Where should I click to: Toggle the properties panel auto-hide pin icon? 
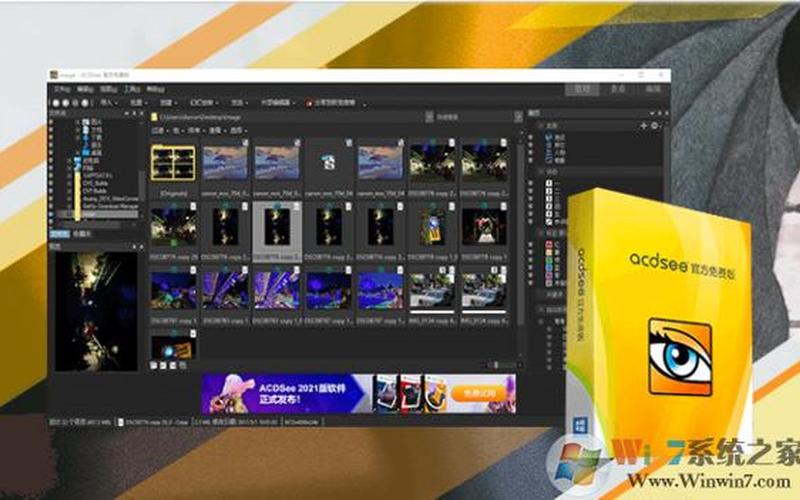[x=659, y=113]
